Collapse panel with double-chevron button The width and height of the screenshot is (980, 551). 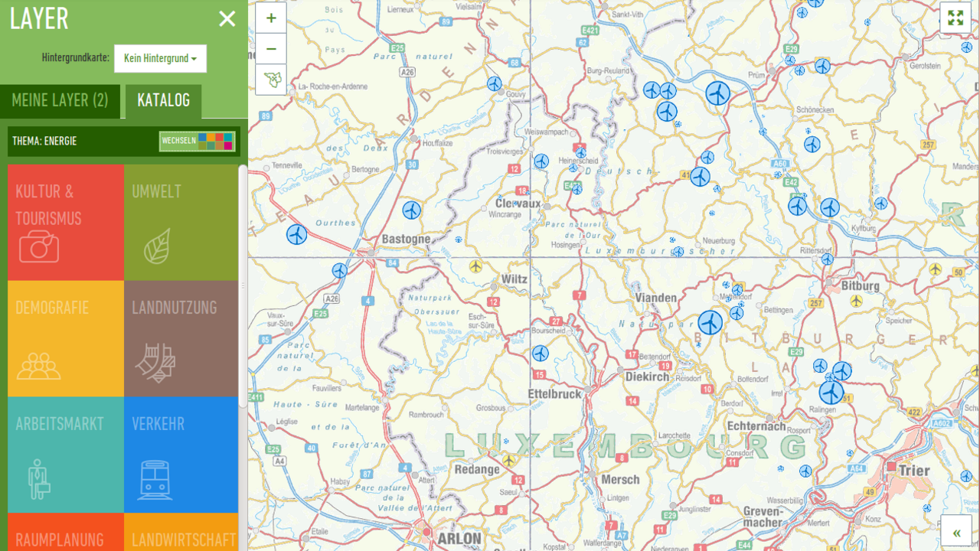tap(956, 533)
